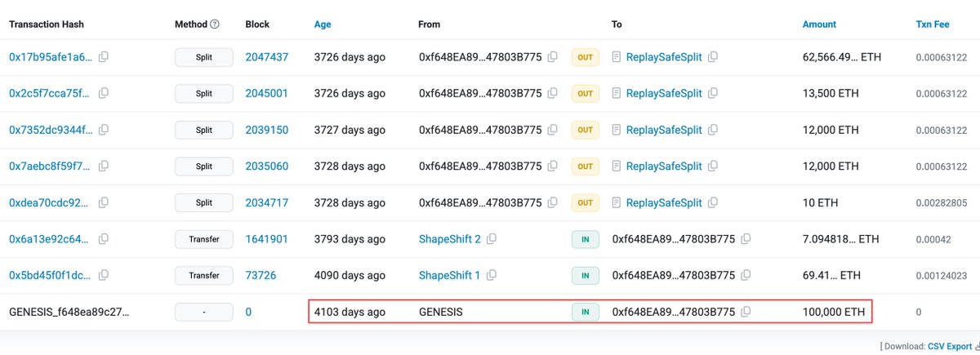Copy ReplaySafeSplit address in block 2034717 row
980x355 pixels.
(713, 202)
